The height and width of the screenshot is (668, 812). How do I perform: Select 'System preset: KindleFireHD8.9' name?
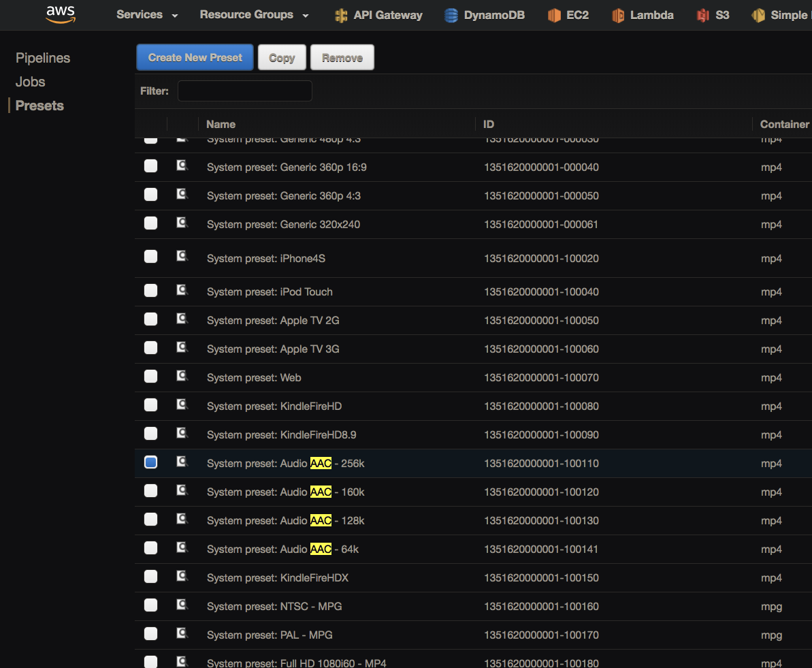pos(282,435)
